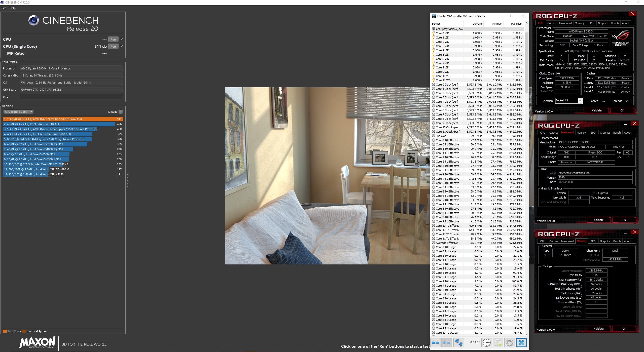This screenshot has height=352, width=644.
Task: Run the CPU multi-core test
Action: click(x=113, y=39)
